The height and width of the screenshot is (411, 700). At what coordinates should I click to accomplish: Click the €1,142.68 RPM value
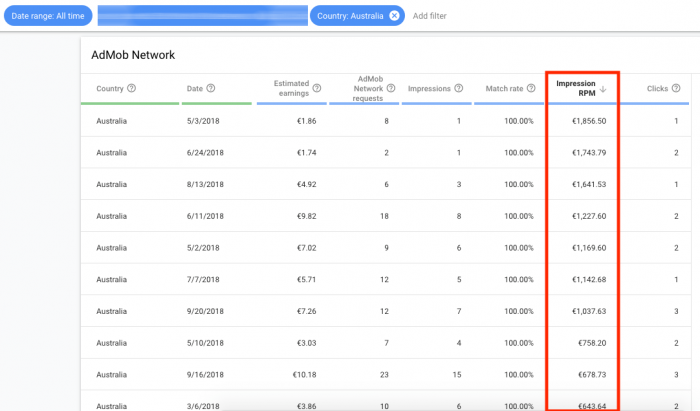(589, 279)
